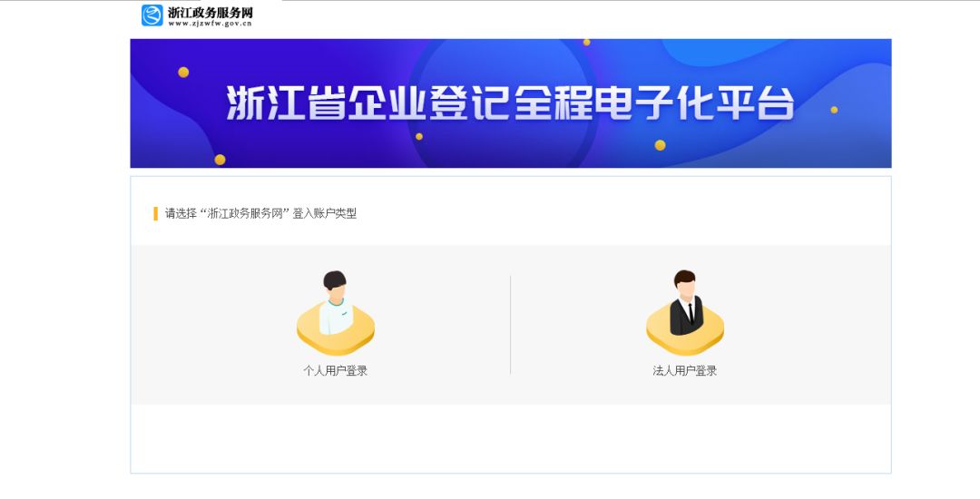Click the blue Zhejiang government service logo icon
980x499 pixels.
tap(152, 15)
